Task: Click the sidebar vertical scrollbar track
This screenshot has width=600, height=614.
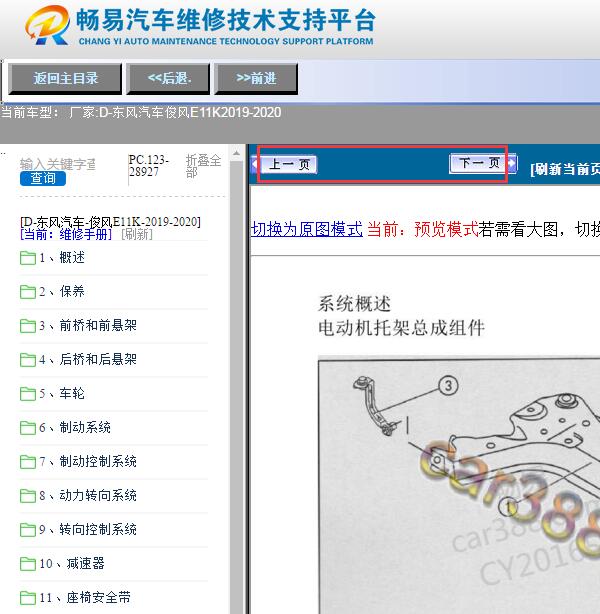Action: coord(236,388)
